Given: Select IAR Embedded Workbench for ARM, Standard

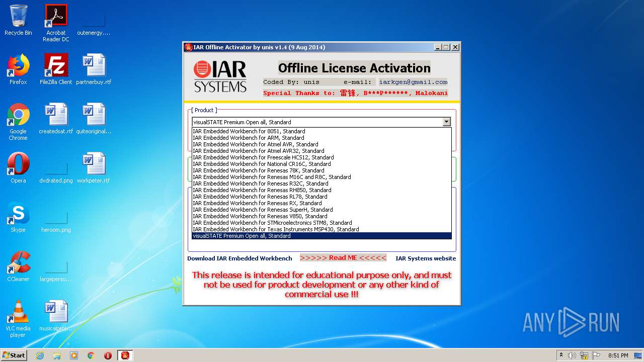Looking at the screenshot, I should point(321,138).
